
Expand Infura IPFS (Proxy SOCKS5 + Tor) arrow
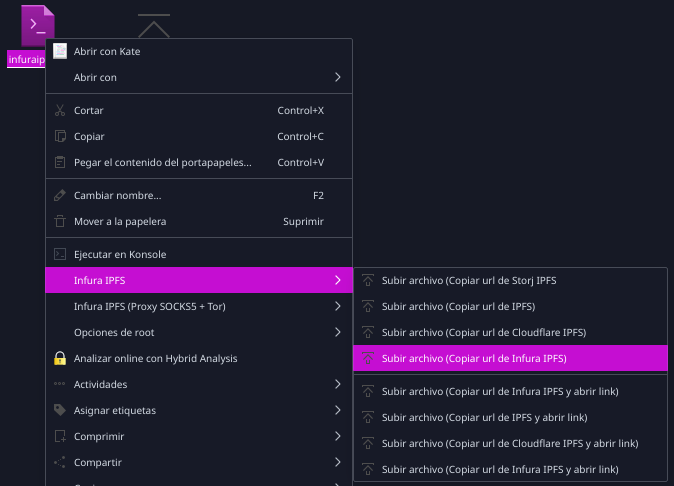[x=338, y=306]
